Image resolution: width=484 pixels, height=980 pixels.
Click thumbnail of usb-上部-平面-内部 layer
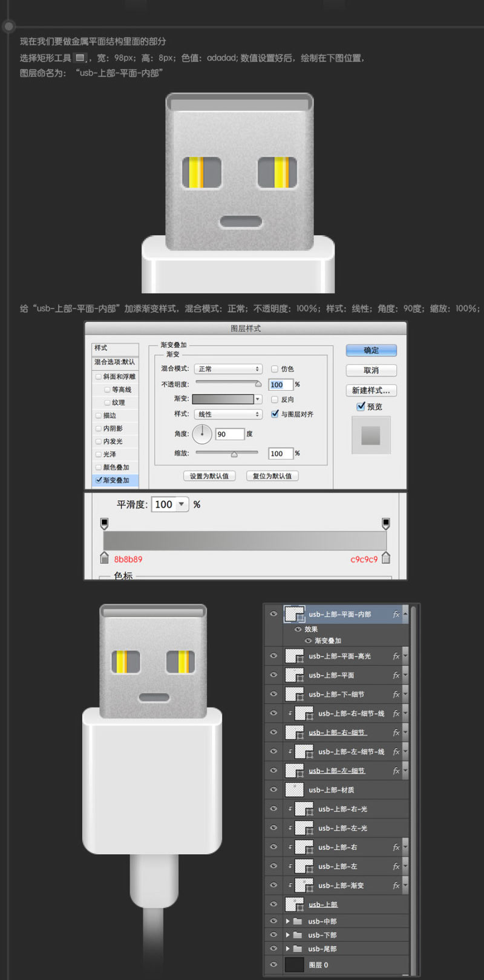[x=295, y=615]
